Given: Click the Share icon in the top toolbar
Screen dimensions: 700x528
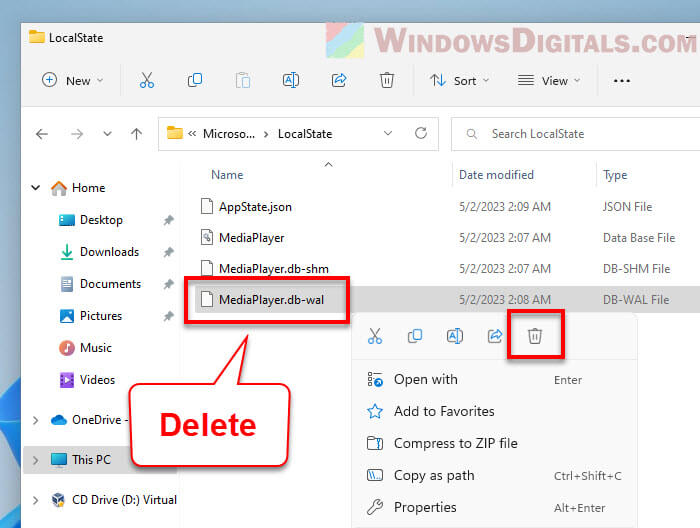Looking at the screenshot, I should click(339, 80).
